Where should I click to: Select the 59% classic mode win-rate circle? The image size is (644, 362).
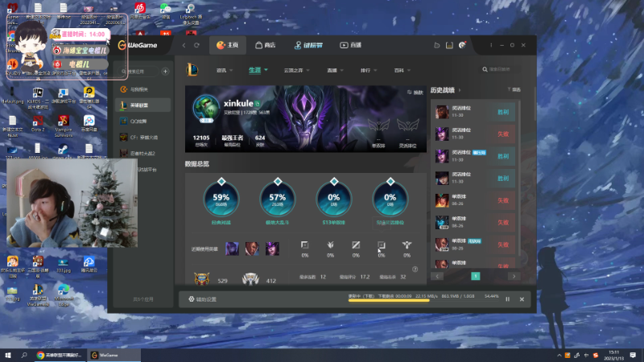(221, 199)
